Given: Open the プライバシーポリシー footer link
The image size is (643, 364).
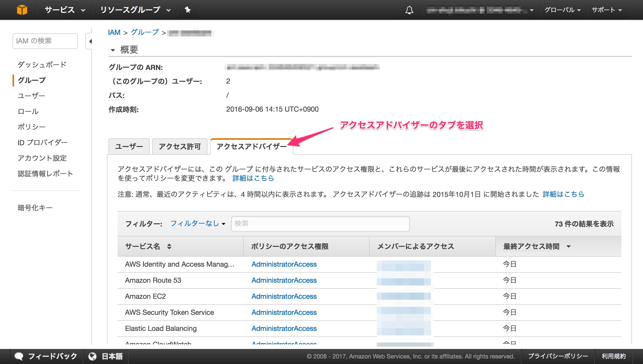Looking at the screenshot, I should 558,356.
